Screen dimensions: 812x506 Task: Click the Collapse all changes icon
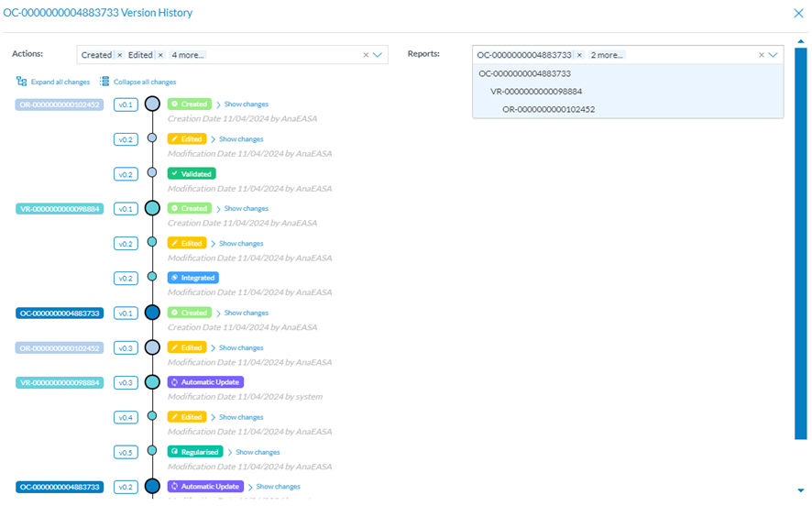pyautogui.click(x=104, y=82)
